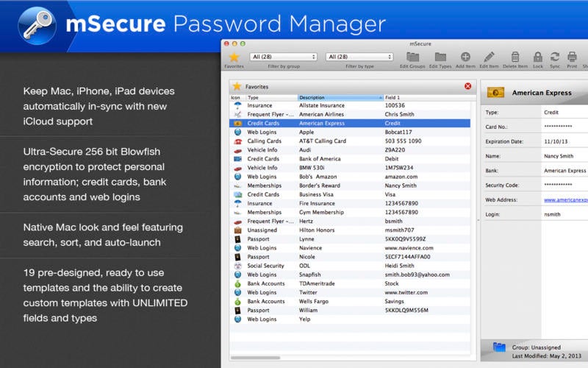
Task: Open the americanexpress web address link
Action: coord(565,199)
